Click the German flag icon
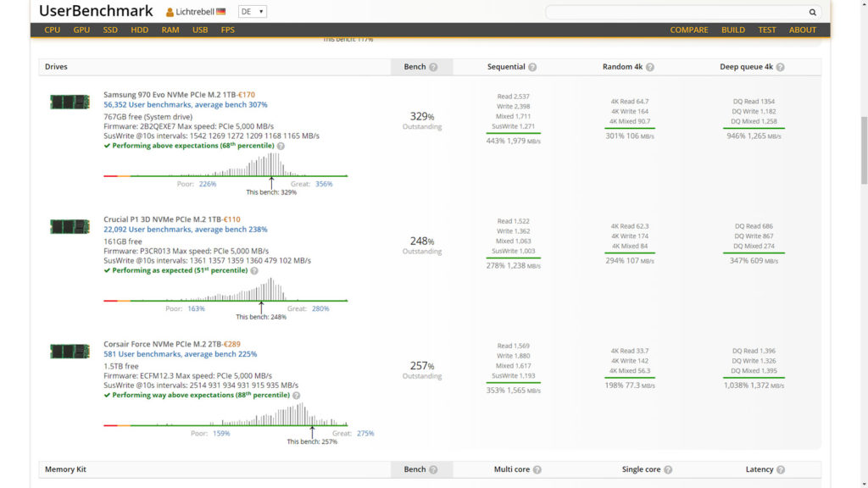Image resolution: width=868 pixels, height=488 pixels. click(221, 12)
